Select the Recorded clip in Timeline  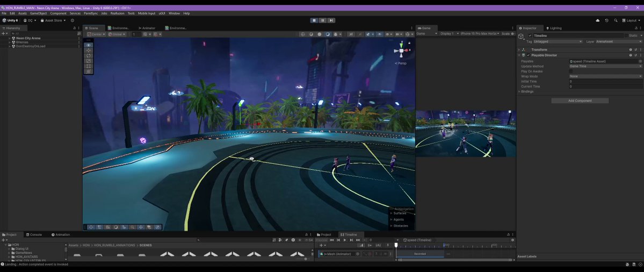(x=419, y=254)
